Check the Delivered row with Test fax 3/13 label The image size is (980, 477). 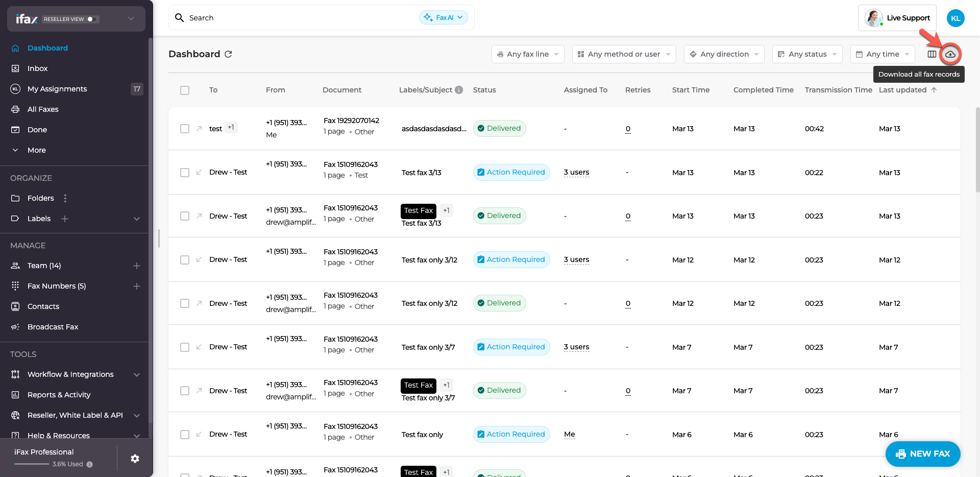tap(185, 216)
